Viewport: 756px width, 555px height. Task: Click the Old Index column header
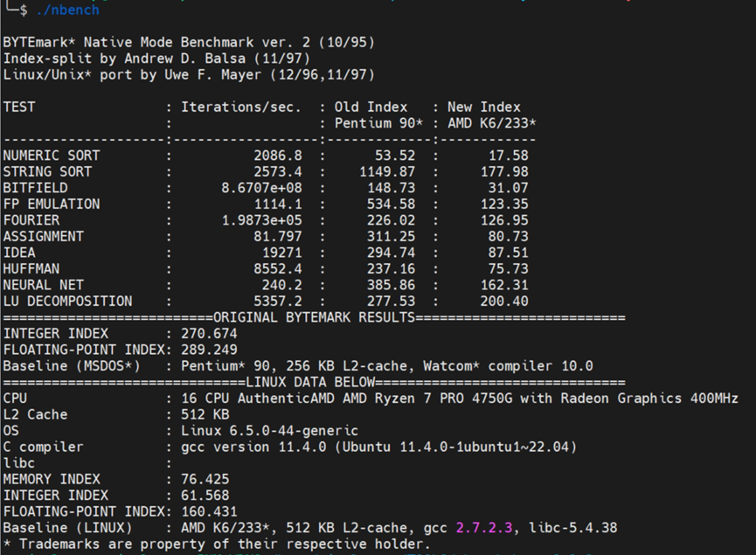[371, 107]
